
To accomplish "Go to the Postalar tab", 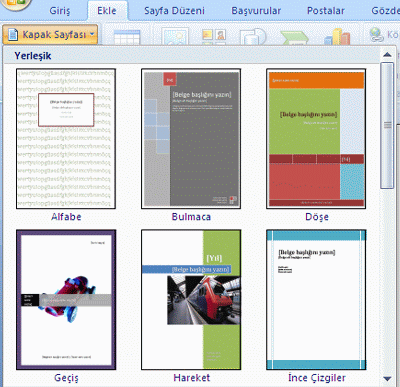I will click(x=326, y=11).
